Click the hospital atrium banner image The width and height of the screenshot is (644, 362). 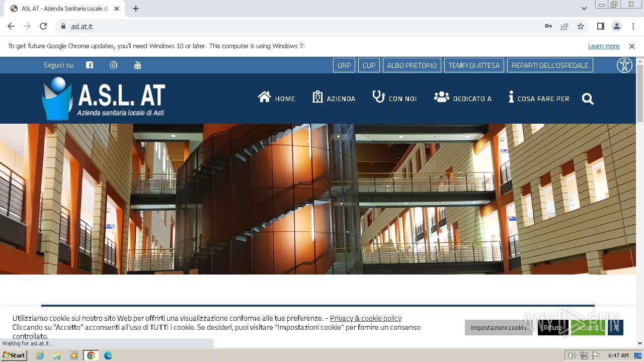point(318,199)
